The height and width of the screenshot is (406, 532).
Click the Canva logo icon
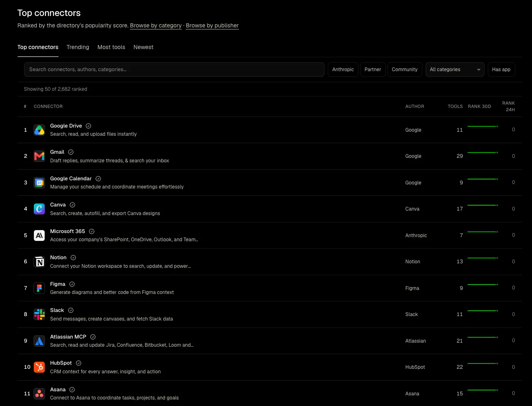[x=39, y=209]
